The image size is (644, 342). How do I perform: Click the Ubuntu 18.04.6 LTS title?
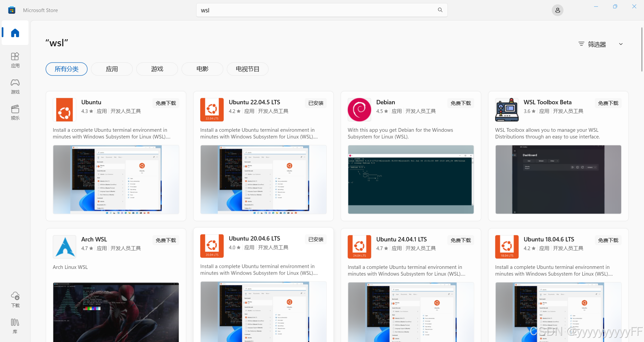click(x=549, y=239)
